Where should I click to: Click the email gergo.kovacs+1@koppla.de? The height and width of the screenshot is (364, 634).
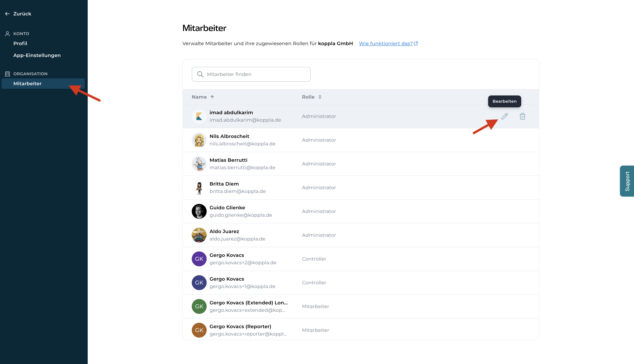click(242, 286)
